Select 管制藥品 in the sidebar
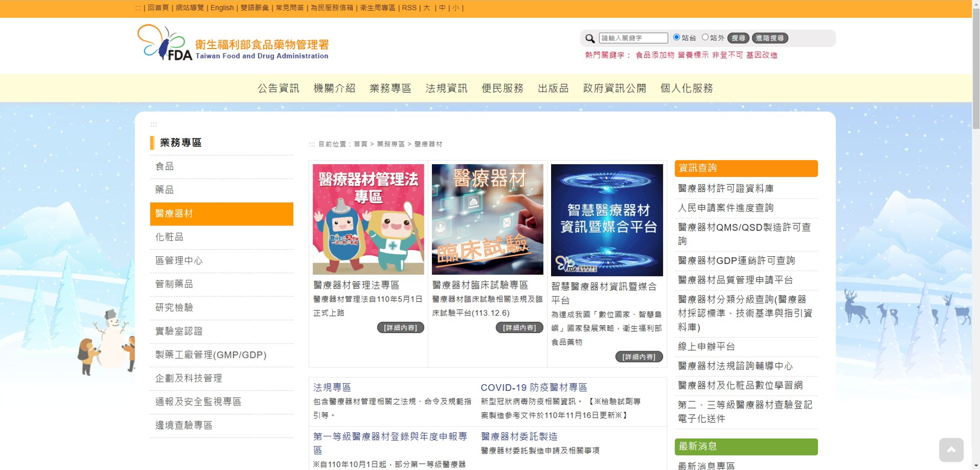The image size is (980, 470). [221, 285]
